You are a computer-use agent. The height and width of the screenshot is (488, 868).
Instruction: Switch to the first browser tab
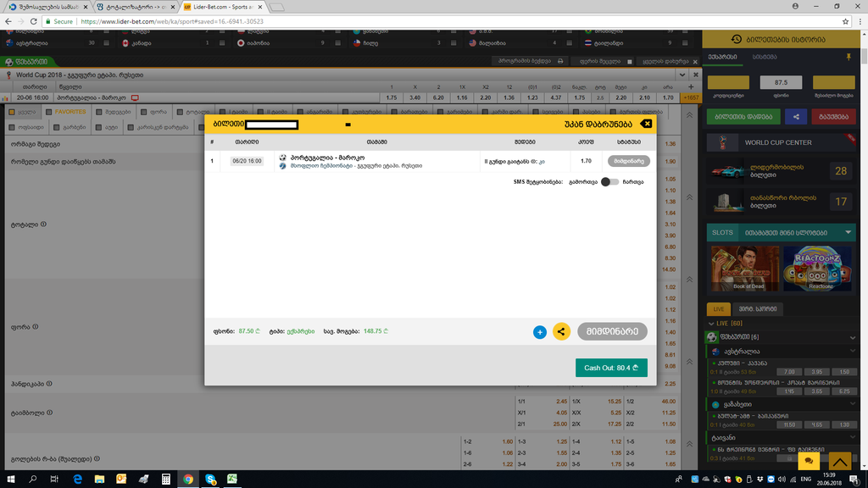[47, 7]
